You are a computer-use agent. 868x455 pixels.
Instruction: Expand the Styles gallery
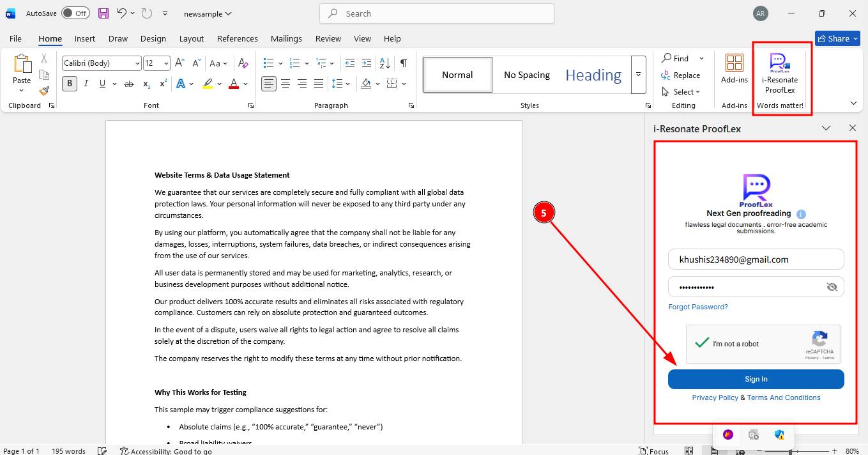pyautogui.click(x=637, y=75)
